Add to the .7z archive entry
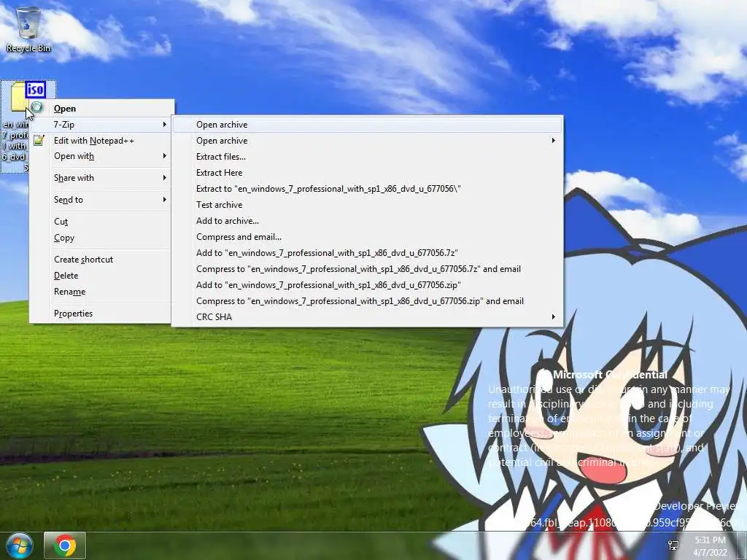The image size is (747, 560). tap(367, 253)
